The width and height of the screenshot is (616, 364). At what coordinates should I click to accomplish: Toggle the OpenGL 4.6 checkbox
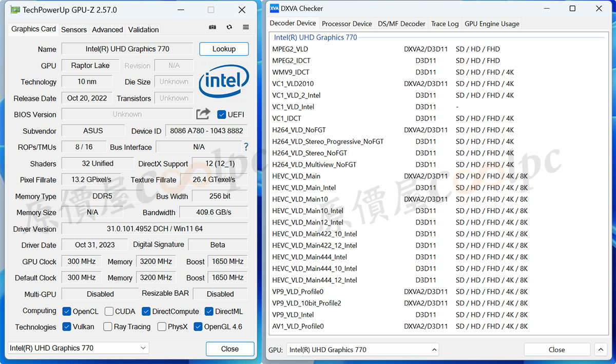click(198, 327)
